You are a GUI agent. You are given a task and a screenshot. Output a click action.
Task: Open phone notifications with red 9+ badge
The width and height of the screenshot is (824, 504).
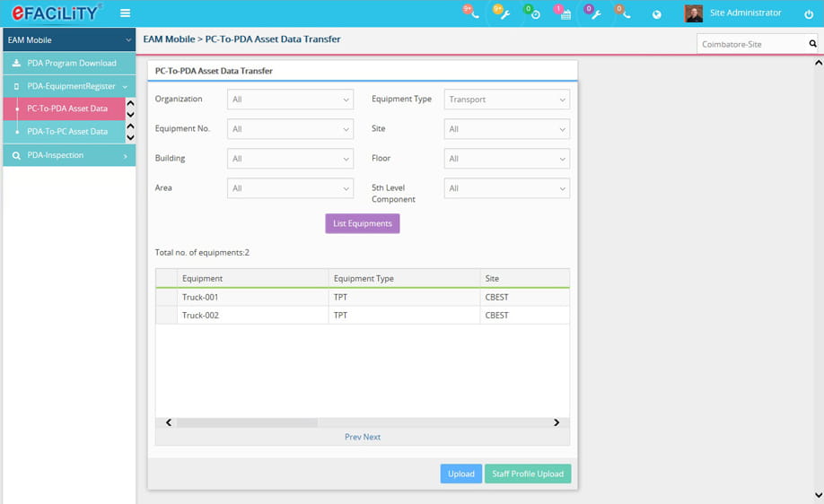coord(472,13)
